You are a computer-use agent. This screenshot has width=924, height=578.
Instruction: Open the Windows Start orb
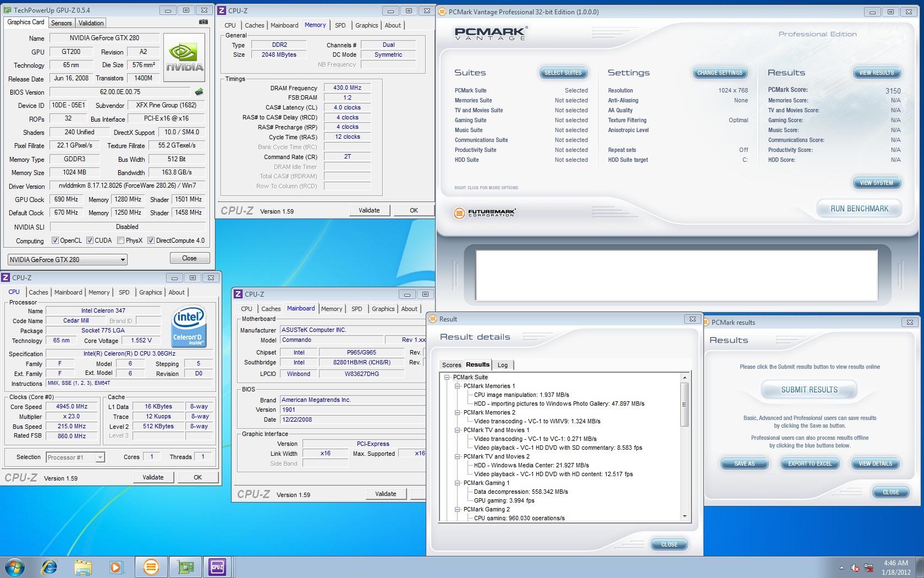[15, 567]
